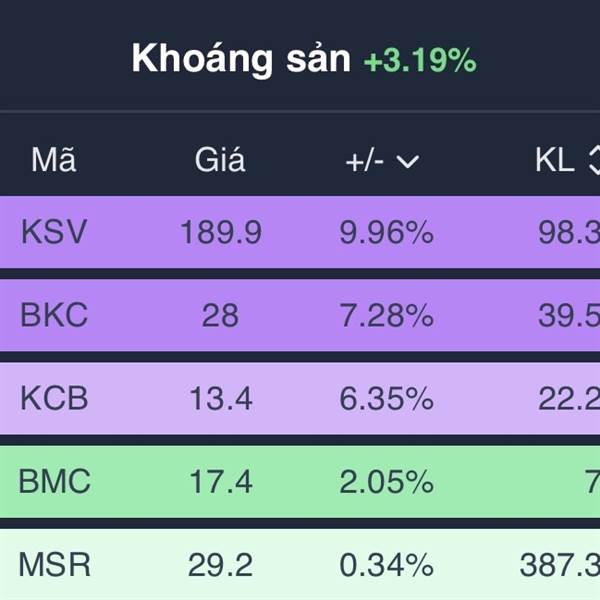The width and height of the screenshot is (600, 600).
Task: Click BMC change 2.05%
Action: (x=385, y=482)
